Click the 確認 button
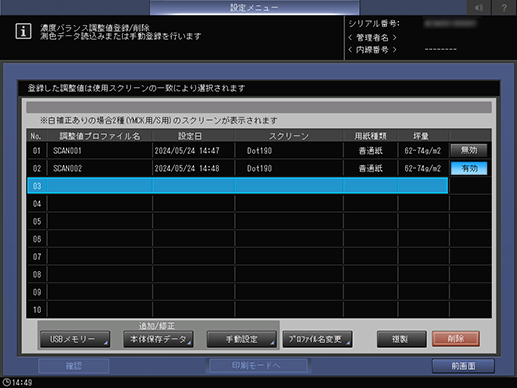This screenshot has width=517, height=388. [74, 366]
